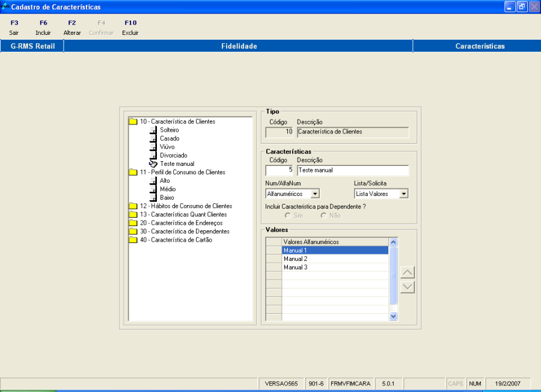
Task: Select the Sim radio button for Dependente
Action: click(x=288, y=215)
